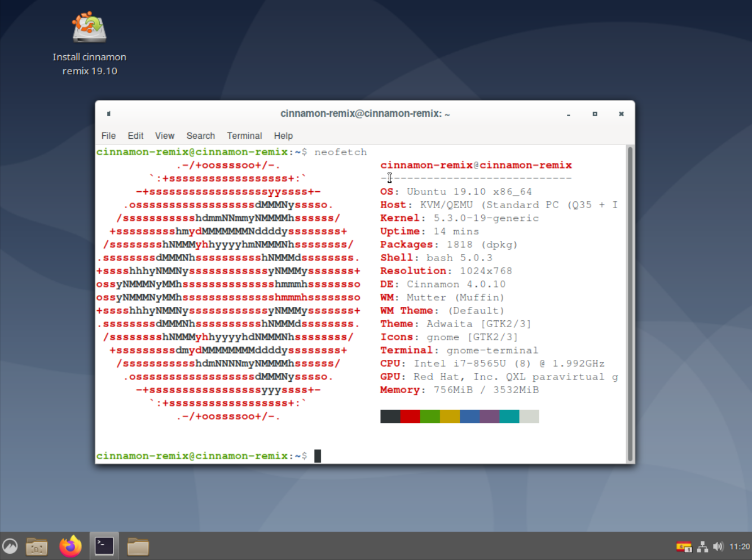Open keyboard layout Spanish flag indicator
This screenshot has width=752, height=560.
(684, 546)
